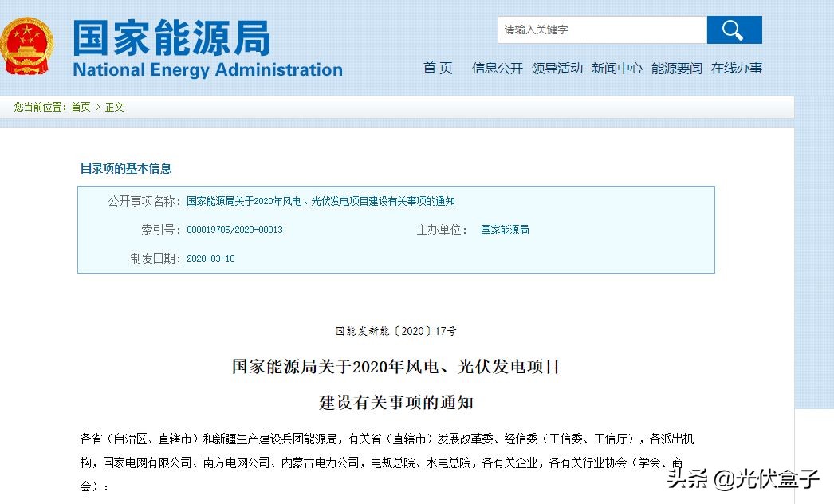Click the 国家能源局 host unit link
Viewport: 834px width, 504px height.
click(x=505, y=229)
